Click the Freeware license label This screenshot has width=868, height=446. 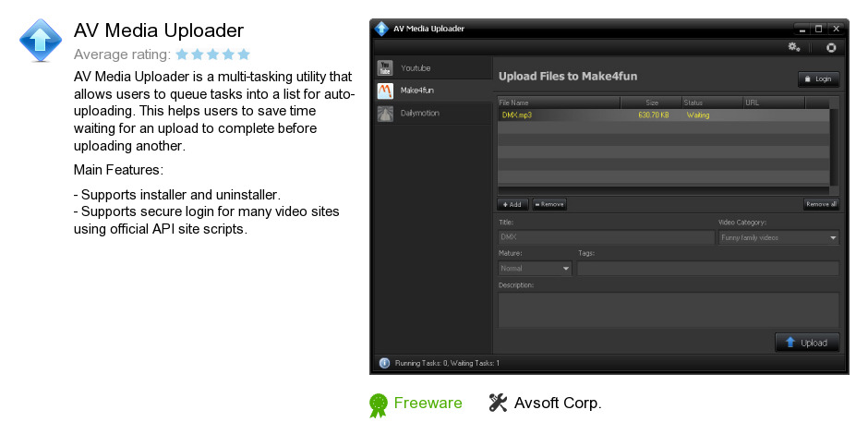(428, 403)
